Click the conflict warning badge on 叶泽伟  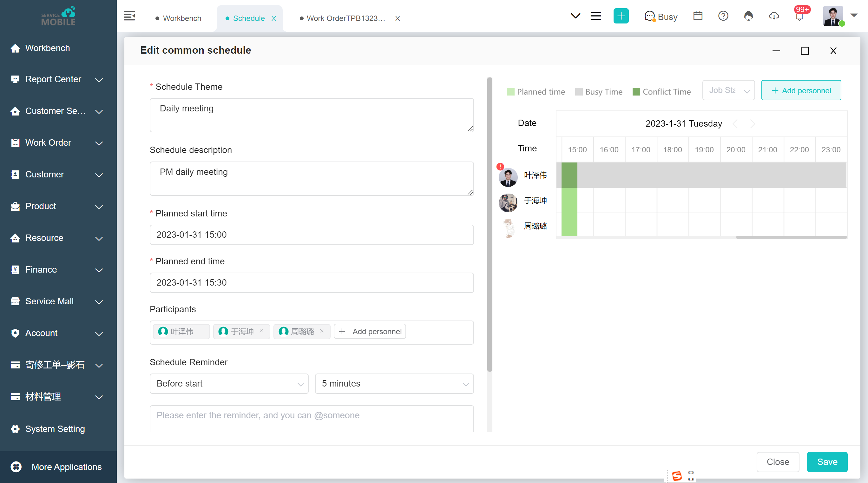click(x=500, y=167)
